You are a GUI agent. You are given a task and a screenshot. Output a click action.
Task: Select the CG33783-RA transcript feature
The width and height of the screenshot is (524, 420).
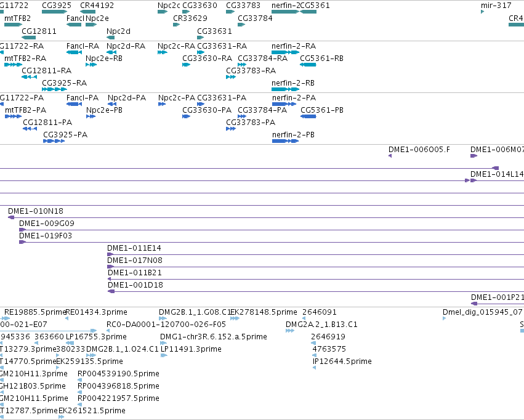click(231, 77)
